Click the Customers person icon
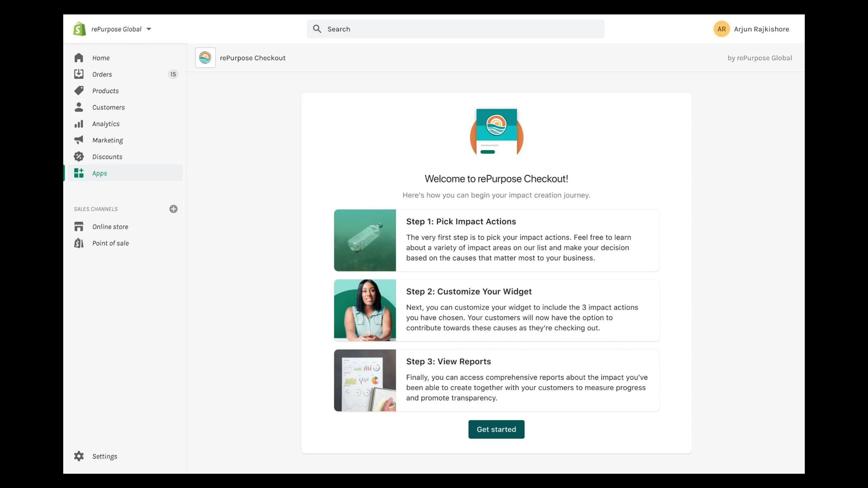Image resolution: width=868 pixels, height=488 pixels. click(79, 107)
